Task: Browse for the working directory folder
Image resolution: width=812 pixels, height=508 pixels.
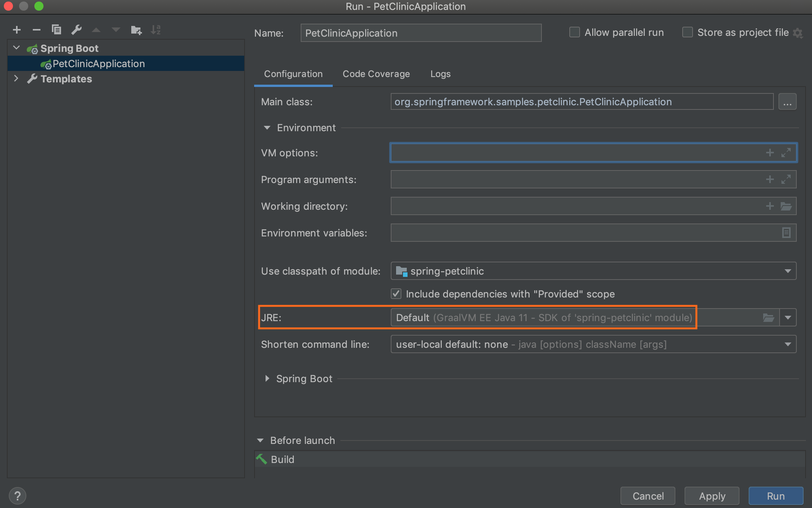Action: pos(786,206)
